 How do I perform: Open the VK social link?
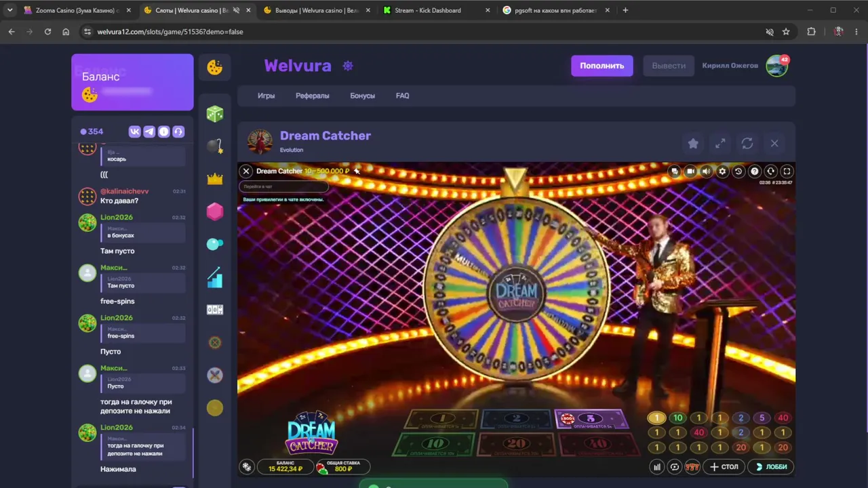pos(134,131)
